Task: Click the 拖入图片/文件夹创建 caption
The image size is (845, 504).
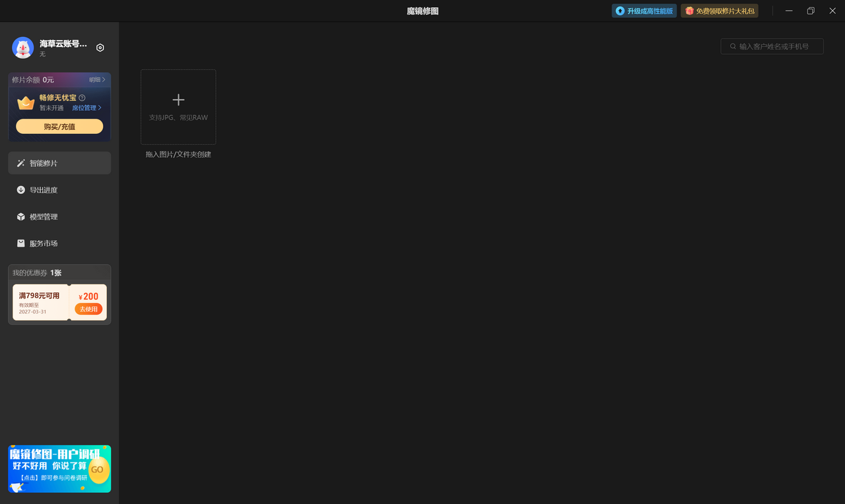Action: tap(178, 154)
